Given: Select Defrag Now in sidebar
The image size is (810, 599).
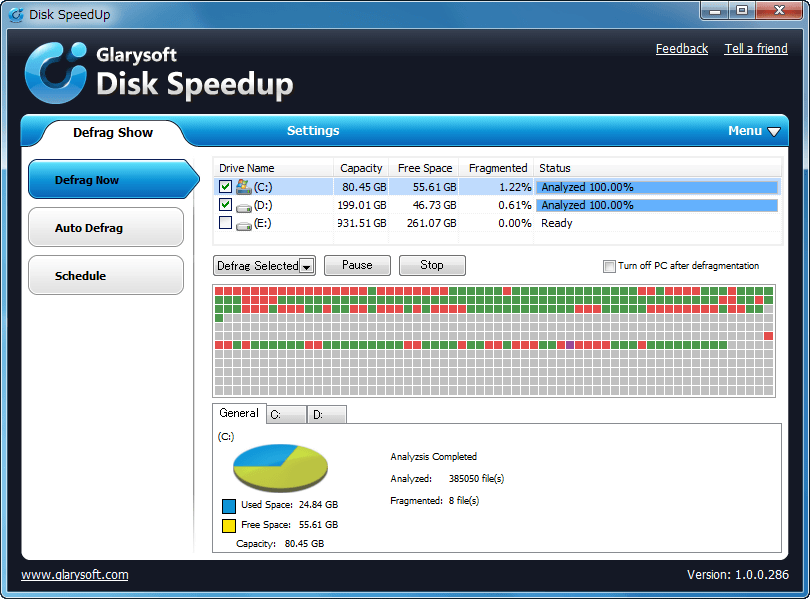Looking at the screenshot, I should tap(114, 180).
